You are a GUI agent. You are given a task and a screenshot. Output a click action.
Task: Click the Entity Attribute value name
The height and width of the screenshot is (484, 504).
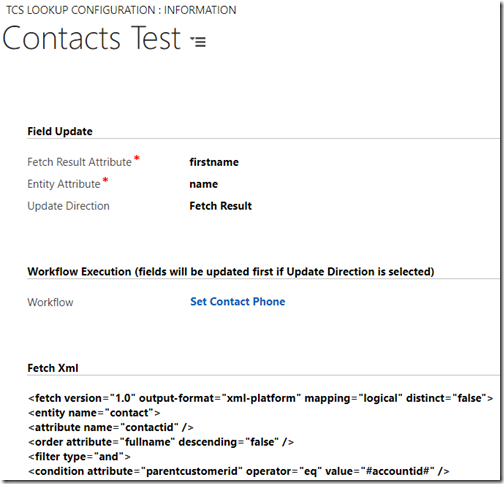click(x=204, y=184)
